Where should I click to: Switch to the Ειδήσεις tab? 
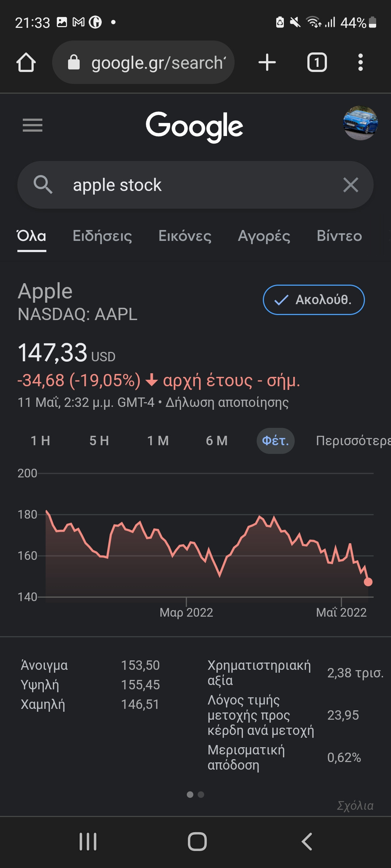coord(102,236)
